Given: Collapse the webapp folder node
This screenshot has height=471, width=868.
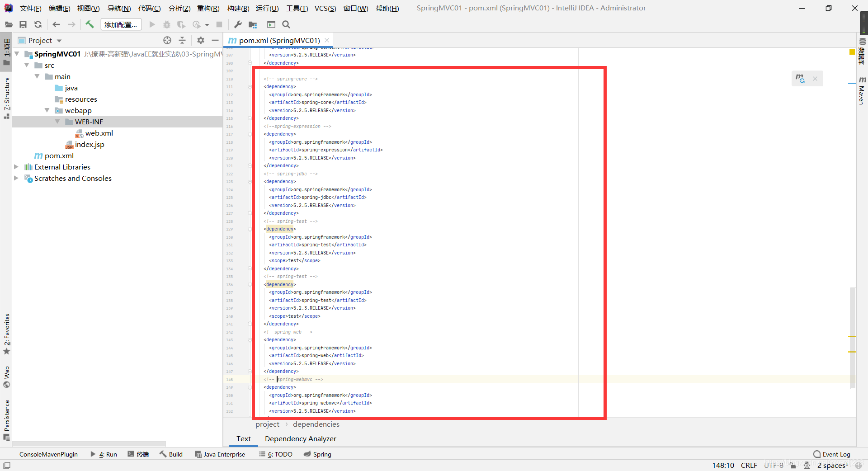Looking at the screenshot, I should (47, 110).
